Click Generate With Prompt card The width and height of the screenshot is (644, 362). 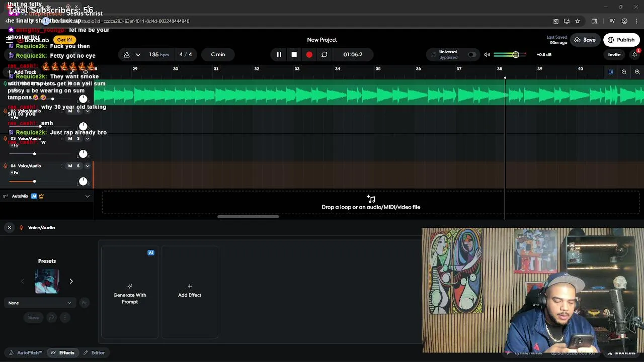click(129, 292)
